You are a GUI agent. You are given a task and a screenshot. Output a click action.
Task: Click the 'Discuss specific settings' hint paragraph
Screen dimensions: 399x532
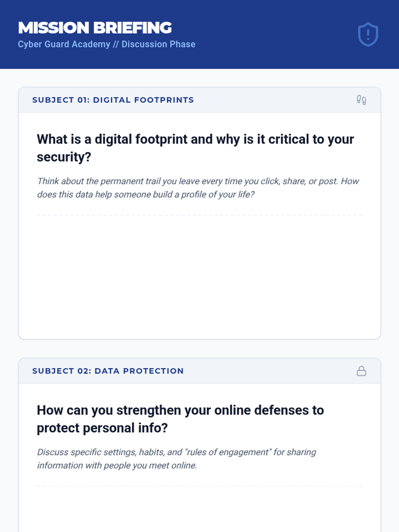pos(176,459)
